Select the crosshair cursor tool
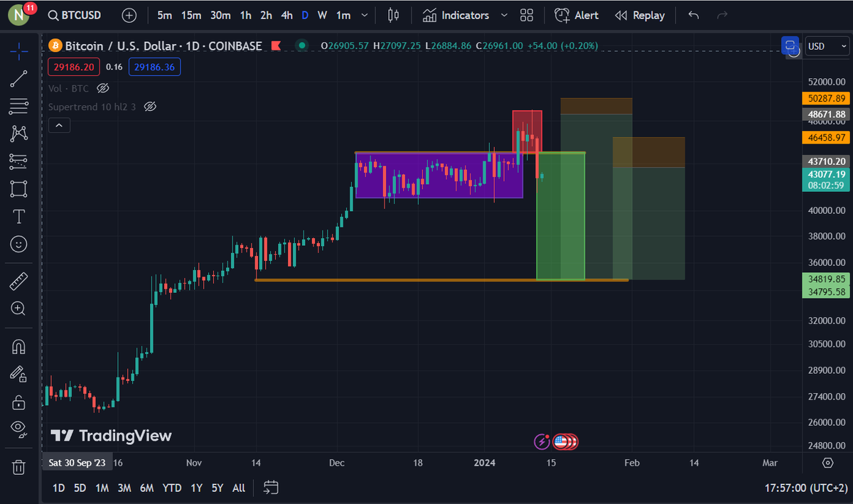 pyautogui.click(x=19, y=50)
